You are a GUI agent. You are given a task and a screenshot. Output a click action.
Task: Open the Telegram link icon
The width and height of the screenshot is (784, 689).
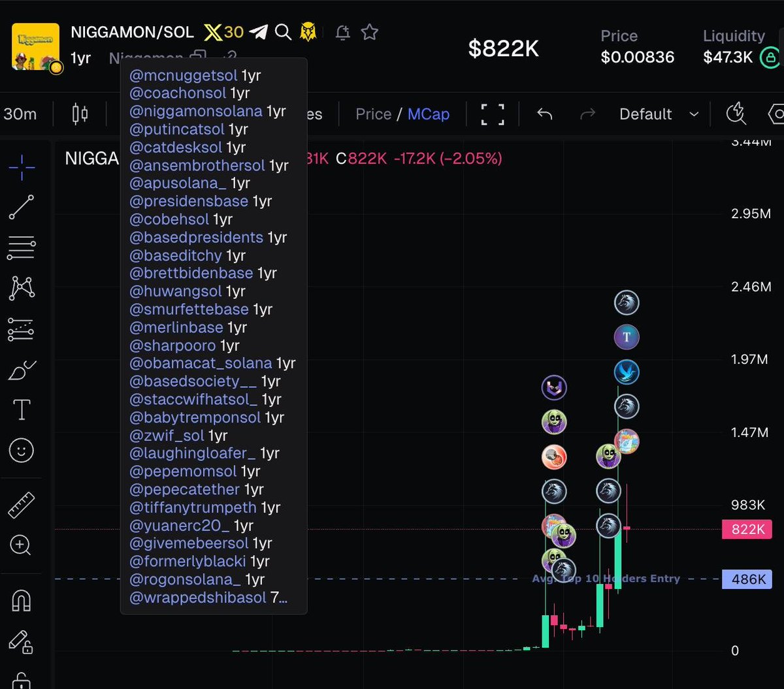coord(259,32)
